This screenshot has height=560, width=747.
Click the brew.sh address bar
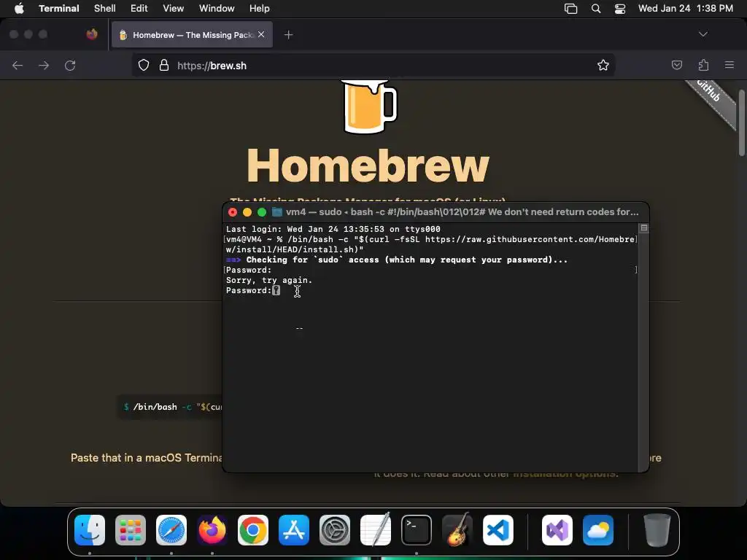[373, 65]
